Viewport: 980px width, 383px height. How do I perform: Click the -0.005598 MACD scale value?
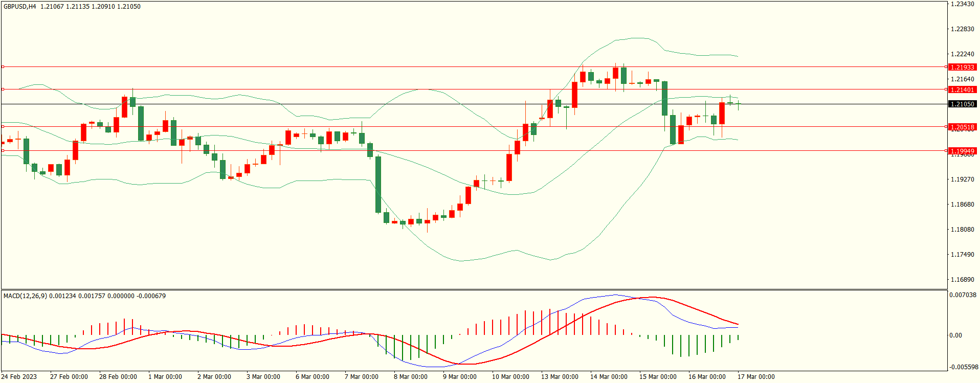(964, 367)
